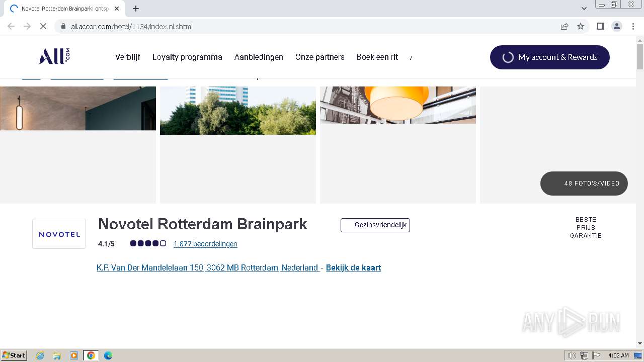644x362 pixels.
Task: Select the Novotel Rotterdam Brainpark tab
Action: click(64, 9)
